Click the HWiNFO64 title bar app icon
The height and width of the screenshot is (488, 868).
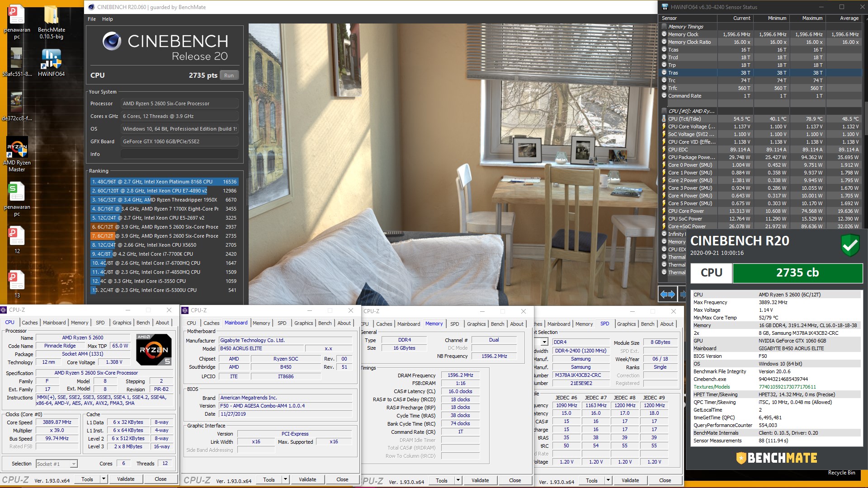pos(665,7)
